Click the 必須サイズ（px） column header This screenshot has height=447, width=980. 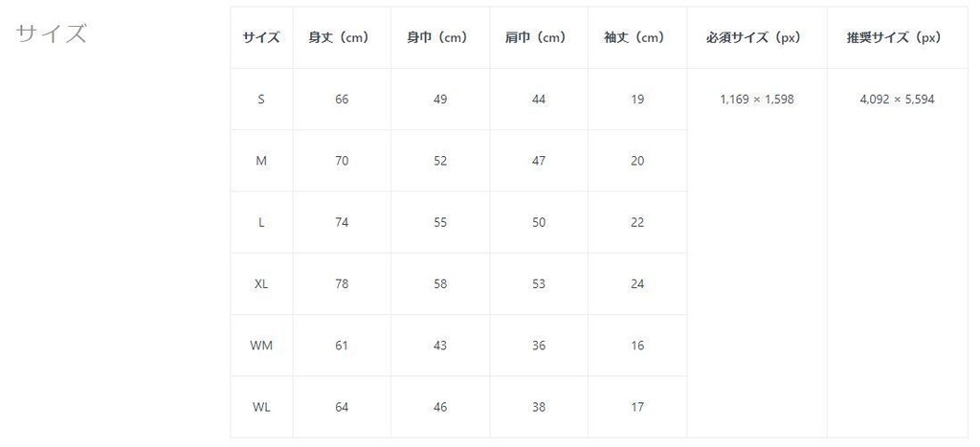[x=756, y=38]
